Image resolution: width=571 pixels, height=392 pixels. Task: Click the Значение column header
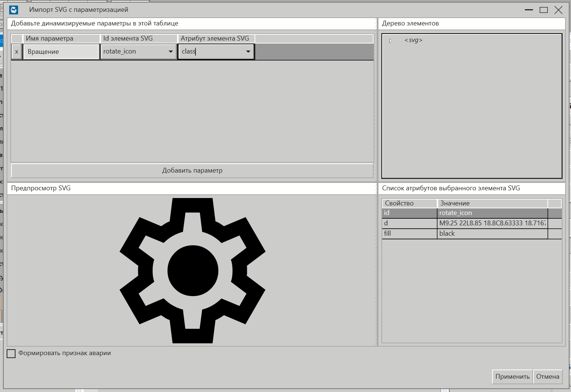492,203
